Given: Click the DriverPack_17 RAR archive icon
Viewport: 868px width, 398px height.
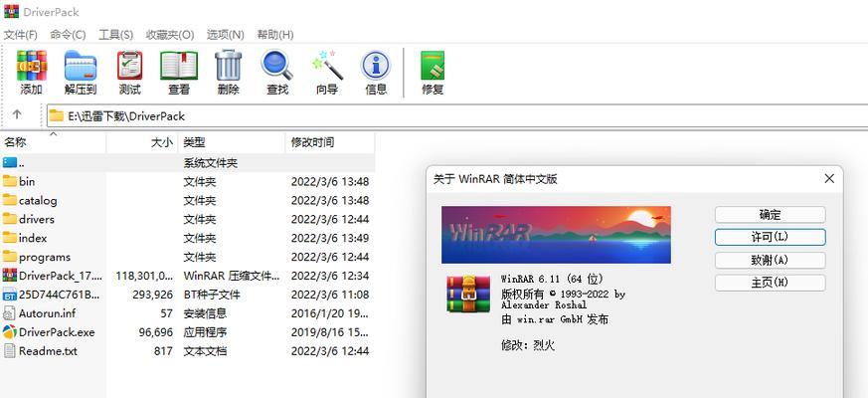Looking at the screenshot, I should pos(10,276).
